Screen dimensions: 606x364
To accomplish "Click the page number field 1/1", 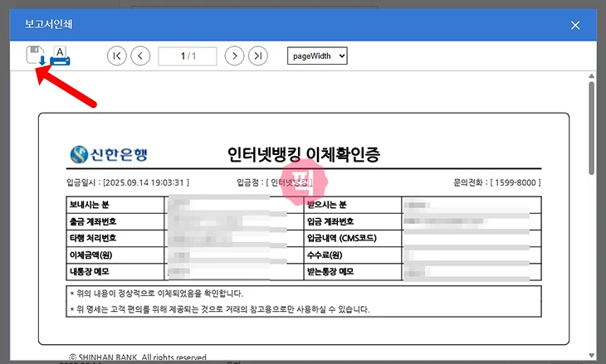I will pos(188,56).
